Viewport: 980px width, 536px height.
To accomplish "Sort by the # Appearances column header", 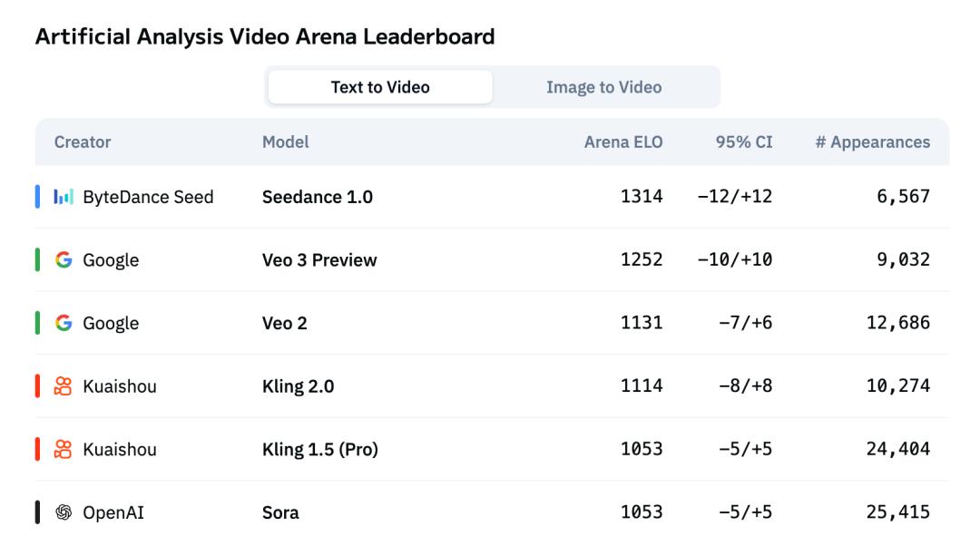I will (872, 142).
